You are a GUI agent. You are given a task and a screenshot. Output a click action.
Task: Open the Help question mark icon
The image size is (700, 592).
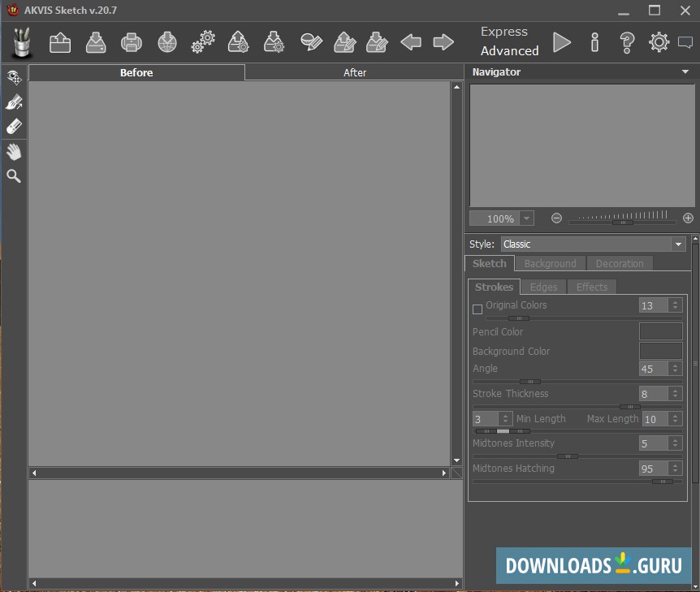pos(626,42)
